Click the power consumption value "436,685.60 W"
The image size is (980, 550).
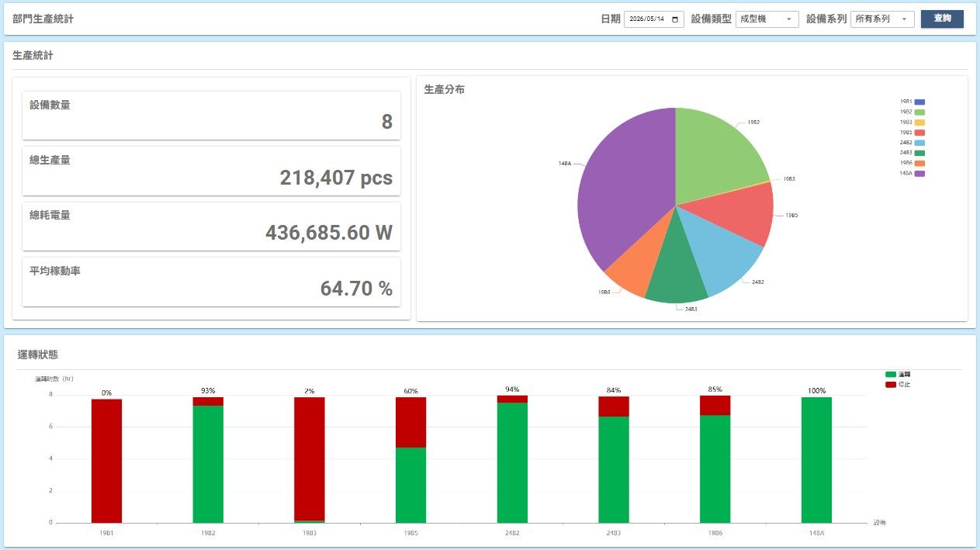[329, 233]
